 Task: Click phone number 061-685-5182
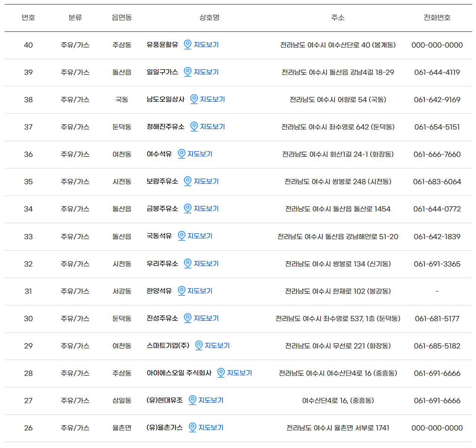[437, 346]
